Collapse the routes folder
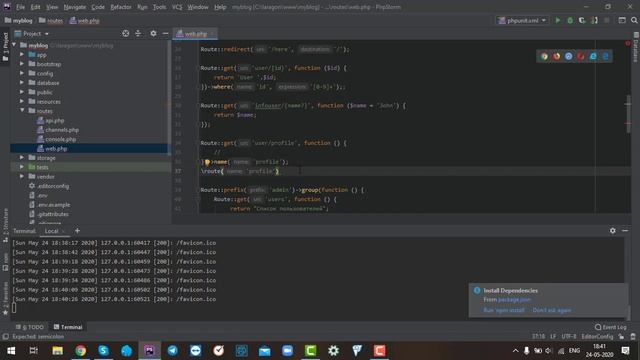This screenshot has height=360, width=640. pyautogui.click(x=22, y=111)
